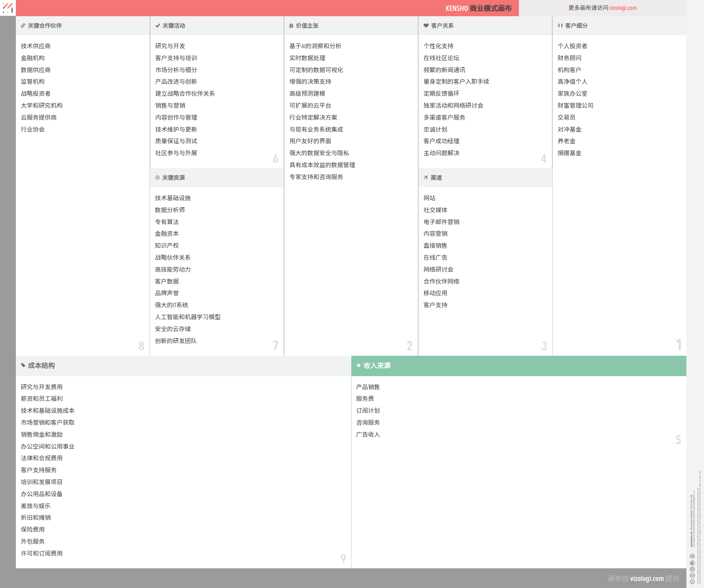The image size is (704, 588).
Task: Click the link icon beside 关键合作伙伴
Action: coord(23,26)
